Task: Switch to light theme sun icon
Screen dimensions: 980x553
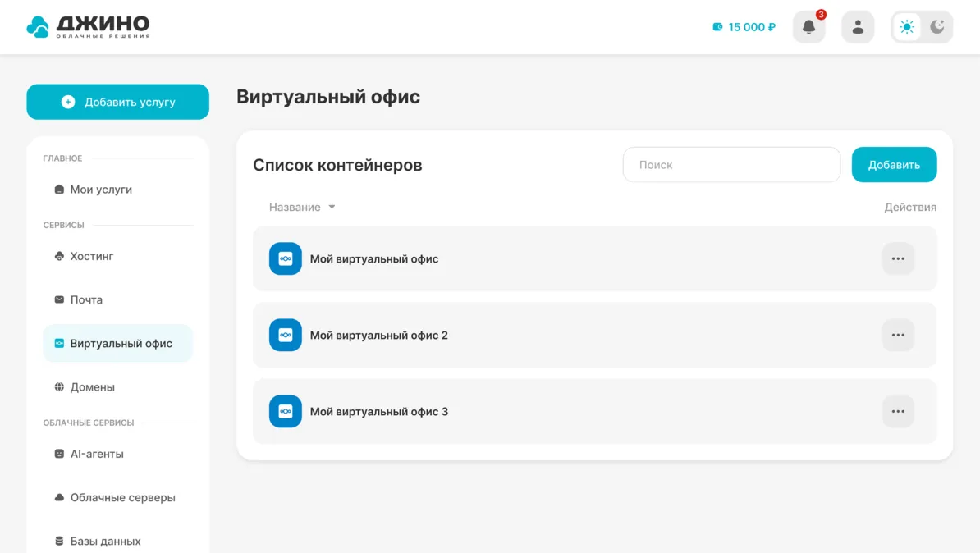Action: (x=907, y=27)
